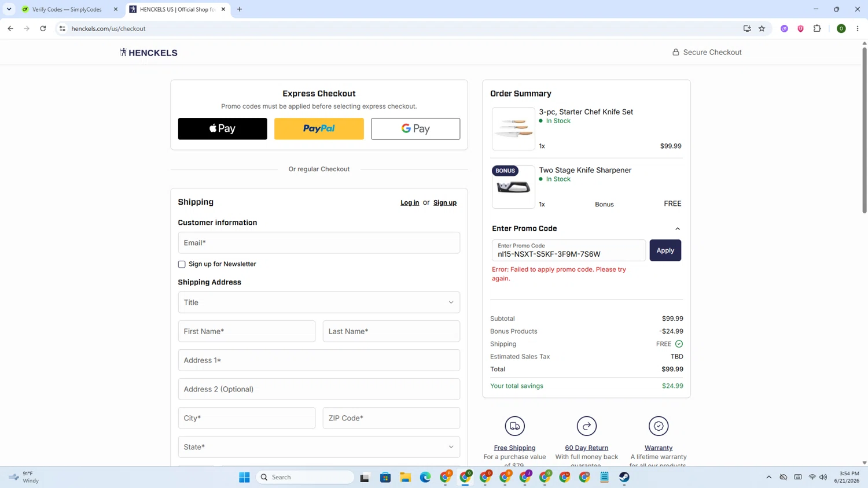The width and height of the screenshot is (868, 488).
Task: Focus the Address 2 (Optional) field
Action: point(319,389)
